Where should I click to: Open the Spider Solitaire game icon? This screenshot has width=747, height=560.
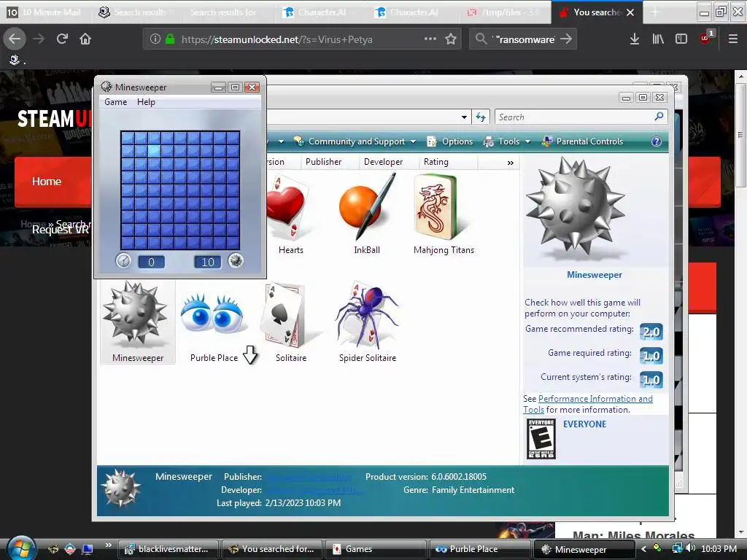coord(368,322)
